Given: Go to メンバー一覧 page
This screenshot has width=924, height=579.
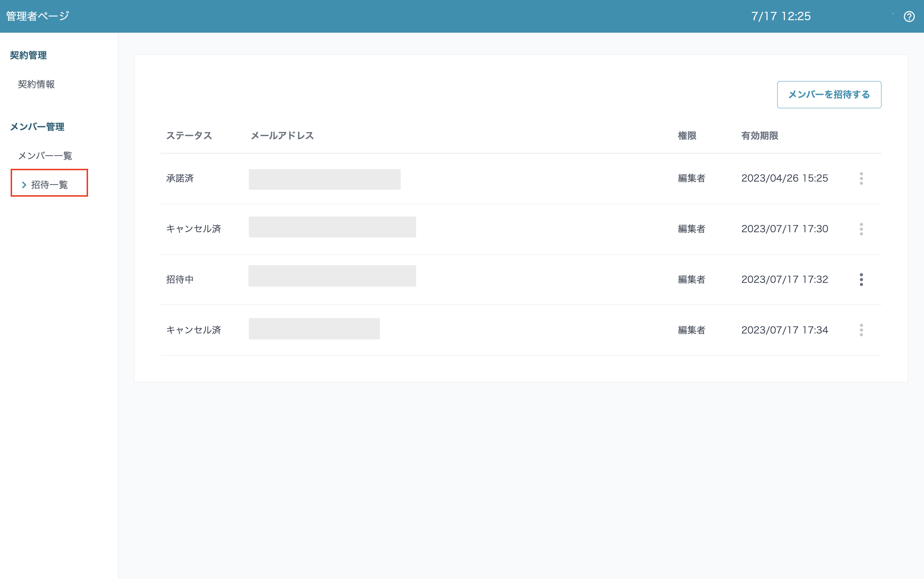Looking at the screenshot, I should pos(45,156).
